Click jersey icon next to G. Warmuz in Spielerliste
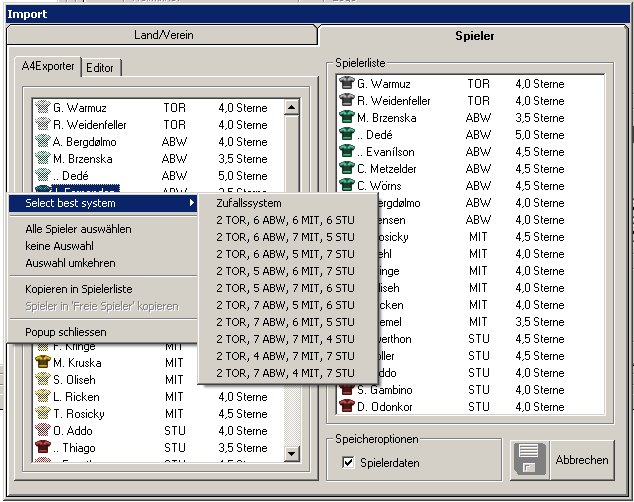634x502 pixels. click(x=347, y=84)
